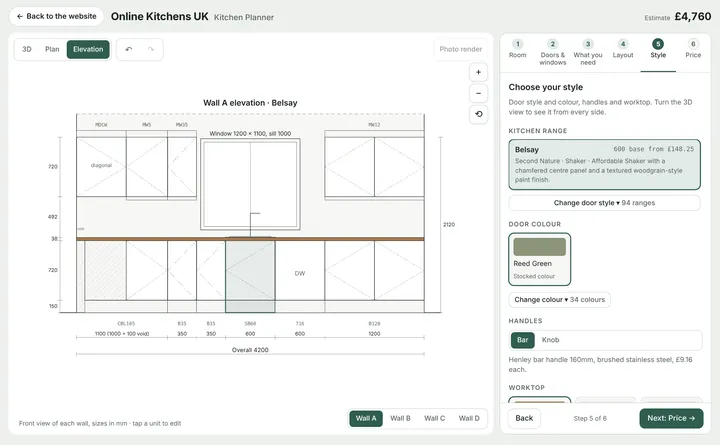Click Back to the website
The height and width of the screenshot is (445, 720).
(56, 16)
